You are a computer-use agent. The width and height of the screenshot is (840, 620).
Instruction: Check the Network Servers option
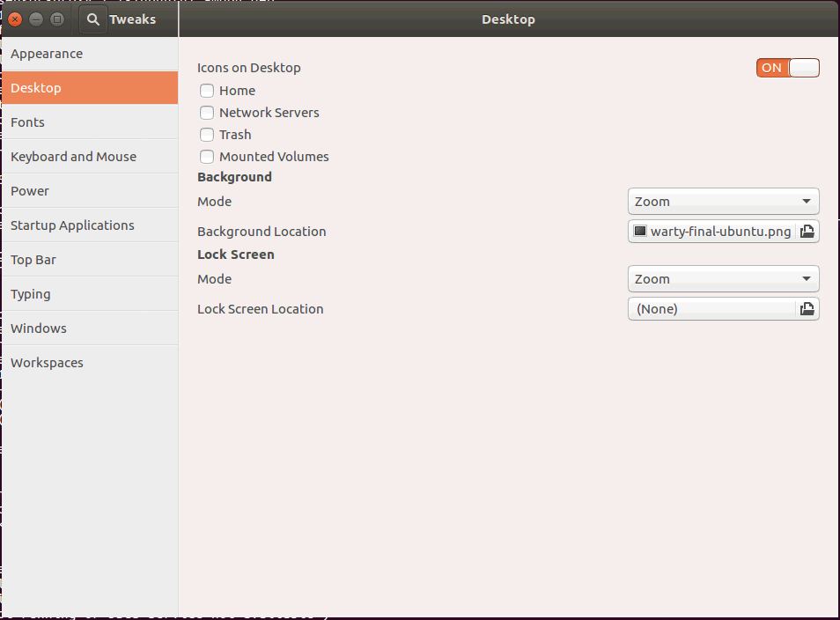click(207, 113)
